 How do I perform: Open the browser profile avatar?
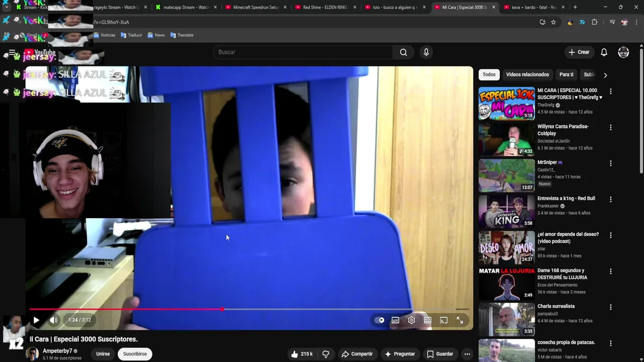pyautogui.click(x=624, y=22)
